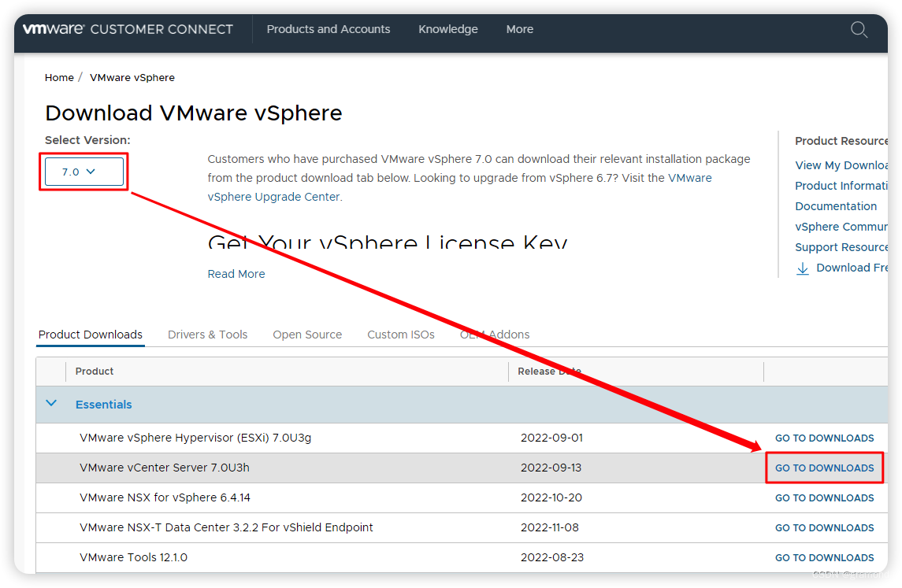Open Product Information link
The height and width of the screenshot is (588, 902).
(x=841, y=186)
